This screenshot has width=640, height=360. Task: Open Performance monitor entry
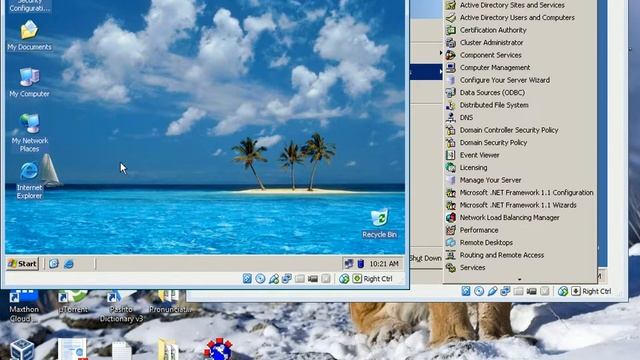click(x=520, y=230)
